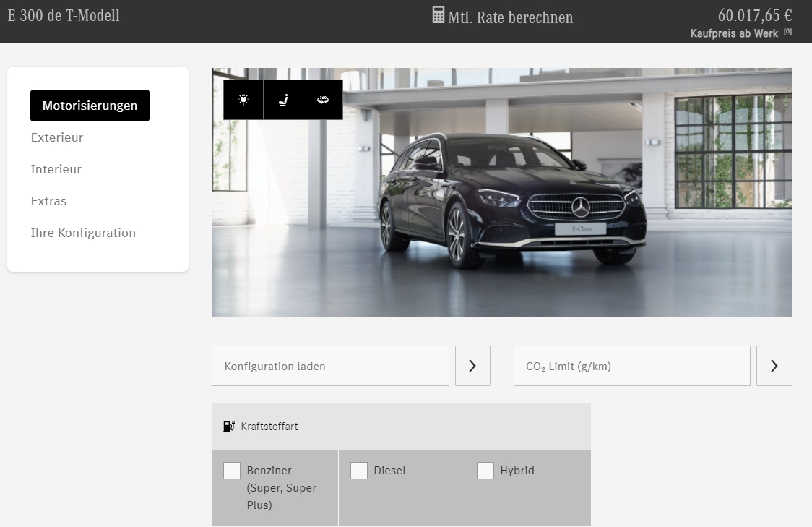Viewport: 812px width, 527px height.
Task: Open the Extras section
Action: (48, 201)
